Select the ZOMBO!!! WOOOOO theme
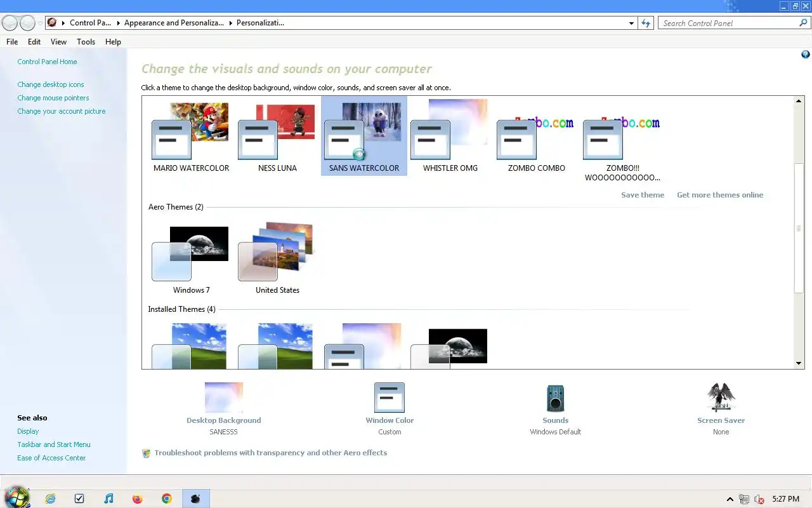 [622, 140]
